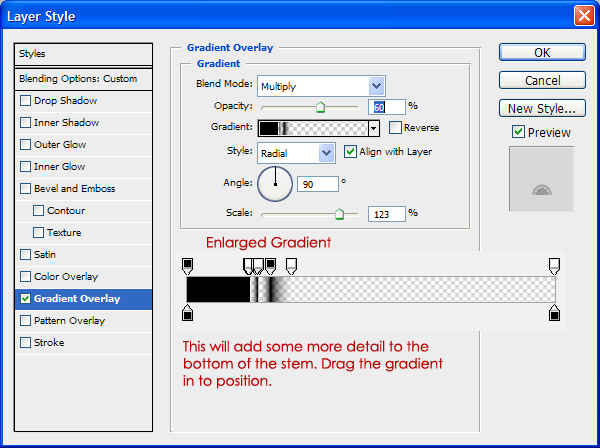Image resolution: width=600 pixels, height=448 pixels.
Task: Enable the Stroke checkbox
Action: click(26, 342)
